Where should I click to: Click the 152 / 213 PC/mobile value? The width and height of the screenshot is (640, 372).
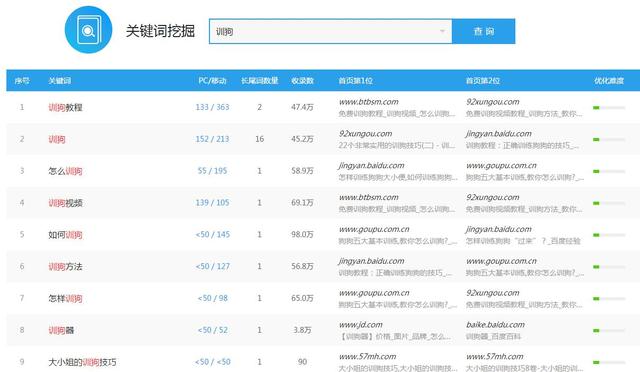pos(212,139)
